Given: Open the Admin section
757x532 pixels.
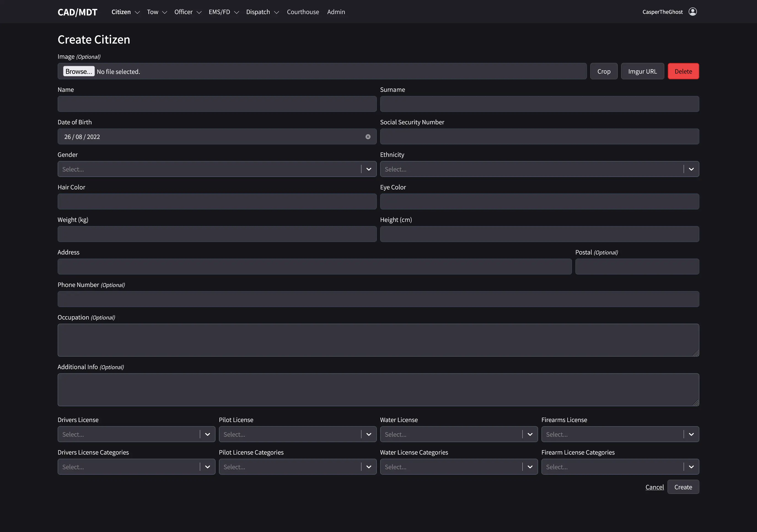Looking at the screenshot, I should (x=336, y=12).
